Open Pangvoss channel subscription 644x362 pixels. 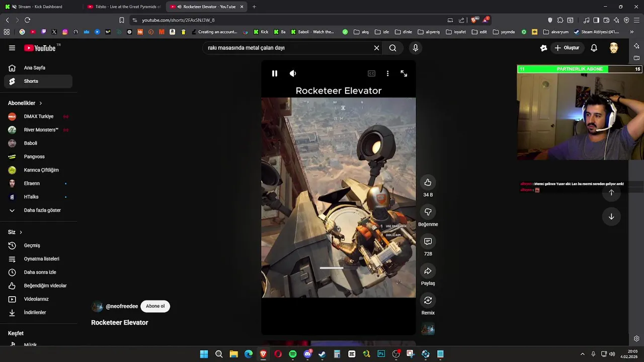[x=38, y=157]
